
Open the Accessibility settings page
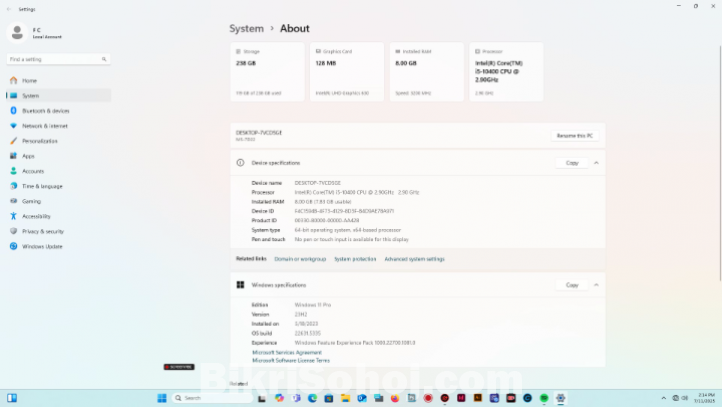pos(36,216)
